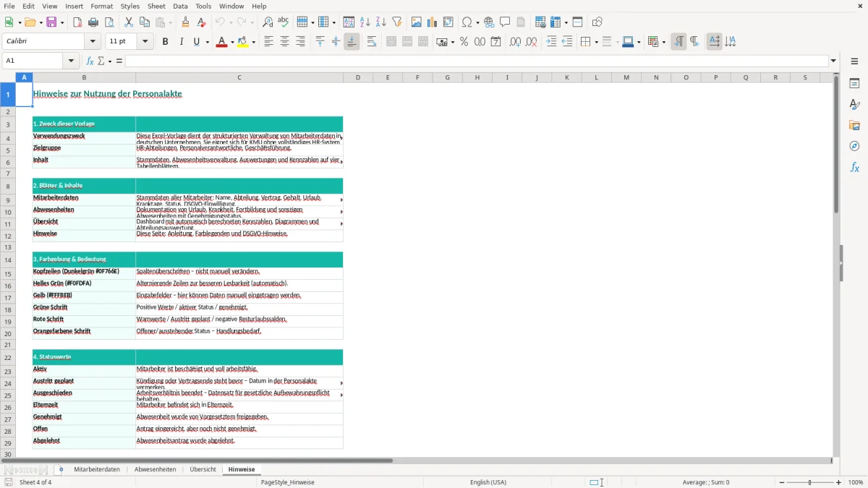Click the Save document icon
The height and width of the screenshot is (488, 868).
tap(51, 22)
